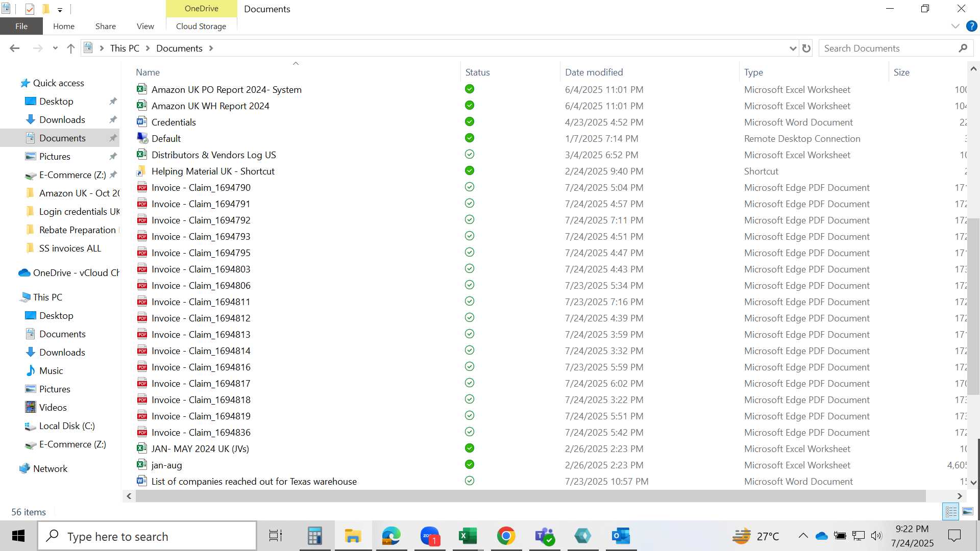The width and height of the screenshot is (980, 551).
Task: Select the JAN- MAY 2024 UK (JVs) file
Action: [x=200, y=449]
